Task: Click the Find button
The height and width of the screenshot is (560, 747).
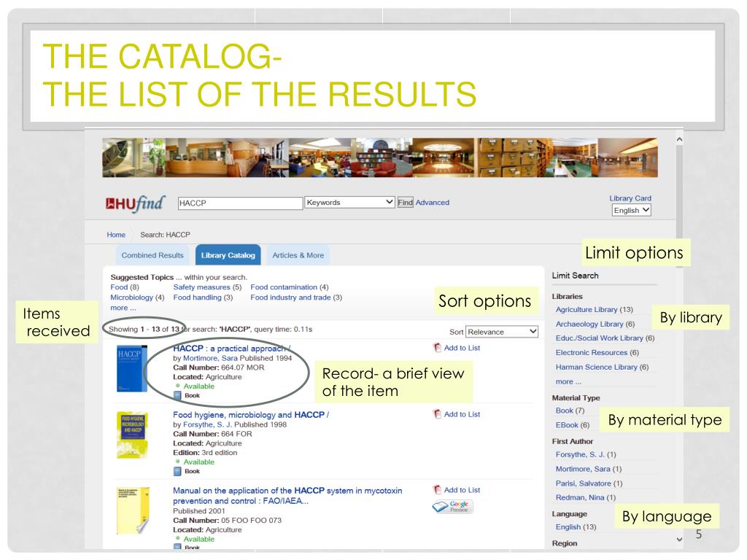Action: (x=406, y=203)
